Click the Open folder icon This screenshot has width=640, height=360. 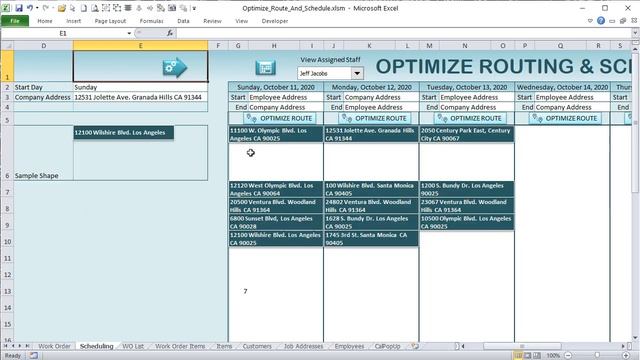pos(62,8)
